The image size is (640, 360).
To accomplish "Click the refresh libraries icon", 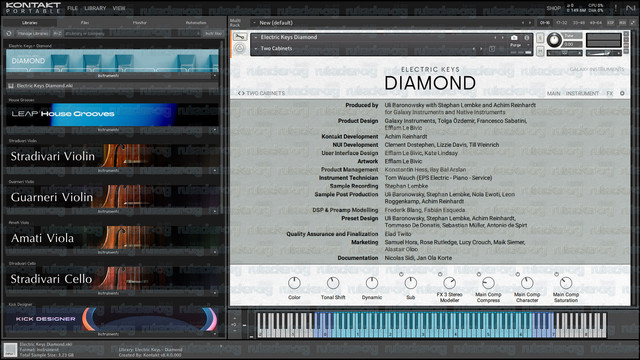I will [x=9, y=33].
